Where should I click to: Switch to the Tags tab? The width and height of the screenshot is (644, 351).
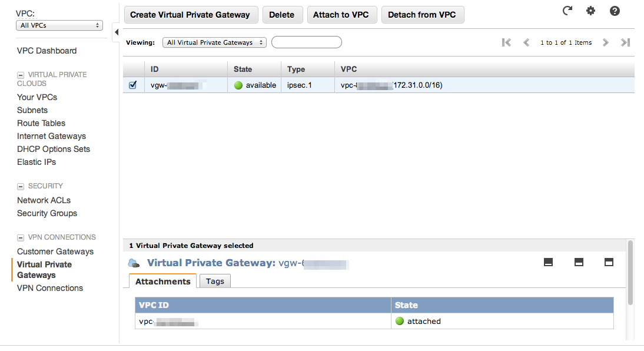[215, 281]
